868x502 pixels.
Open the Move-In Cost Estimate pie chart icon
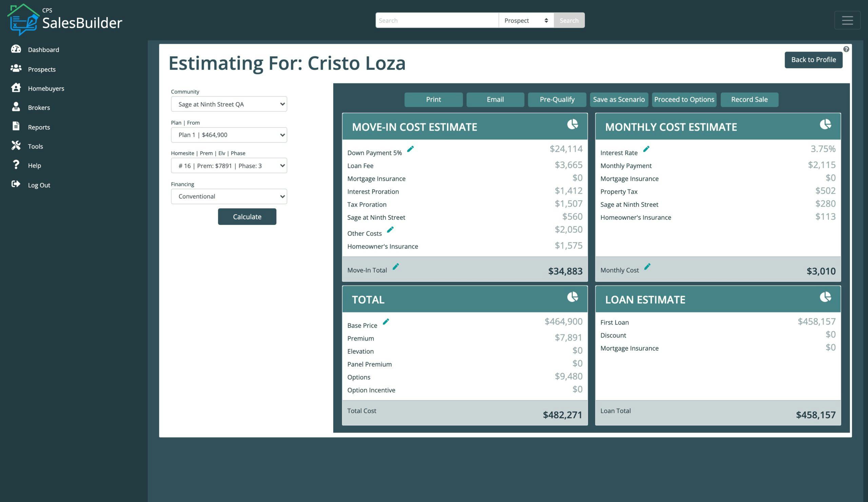tap(572, 125)
